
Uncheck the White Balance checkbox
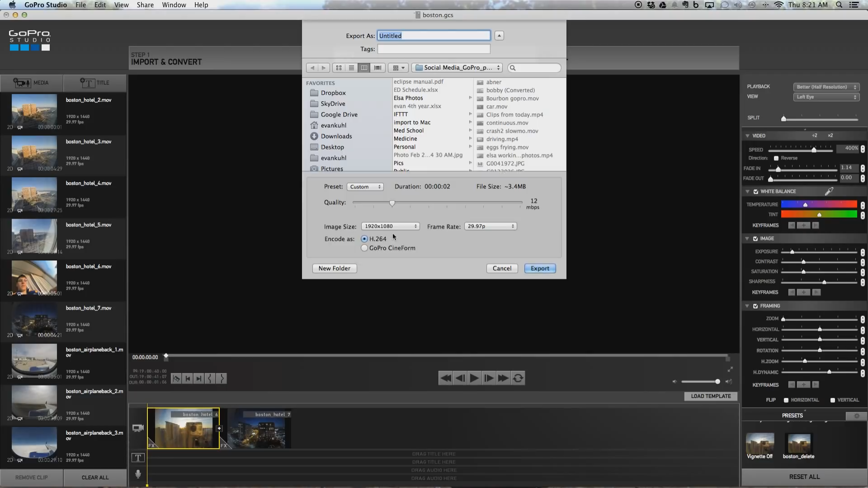756,192
